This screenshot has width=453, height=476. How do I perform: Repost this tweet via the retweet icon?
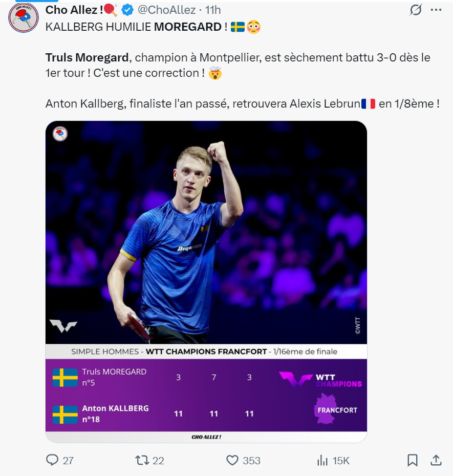tap(141, 460)
